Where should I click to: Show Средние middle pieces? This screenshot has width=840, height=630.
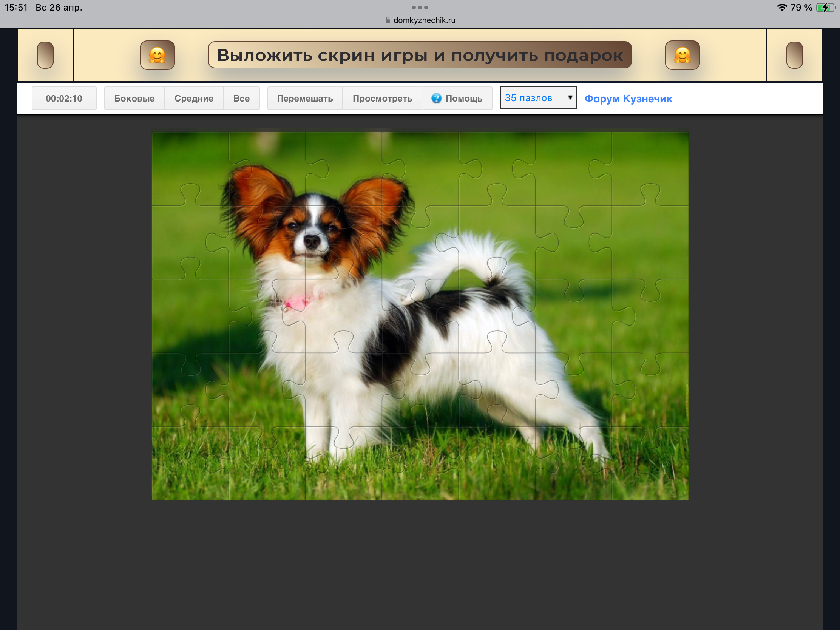point(194,98)
